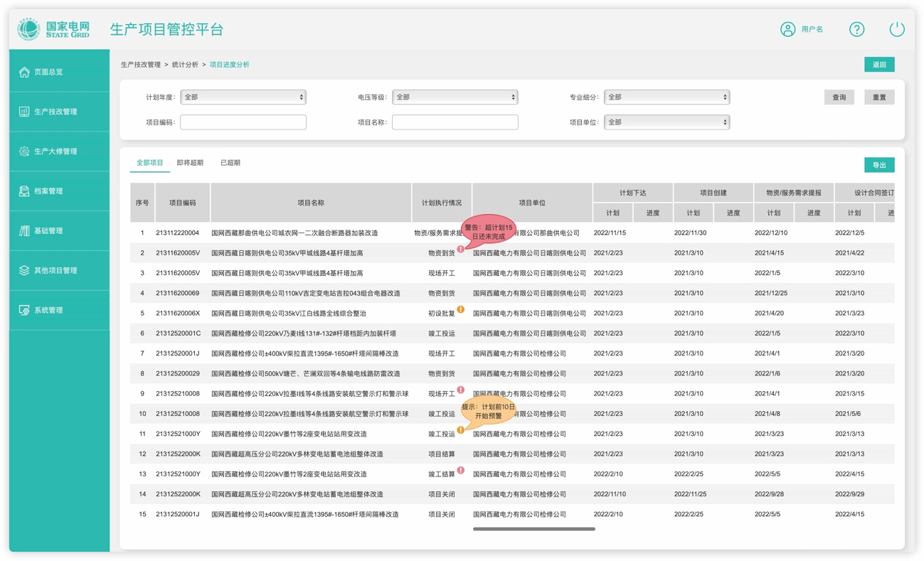Go to 页面总览 home icon
The width and height of the screenshot is (924, 561).
click(x=24, y=72)
